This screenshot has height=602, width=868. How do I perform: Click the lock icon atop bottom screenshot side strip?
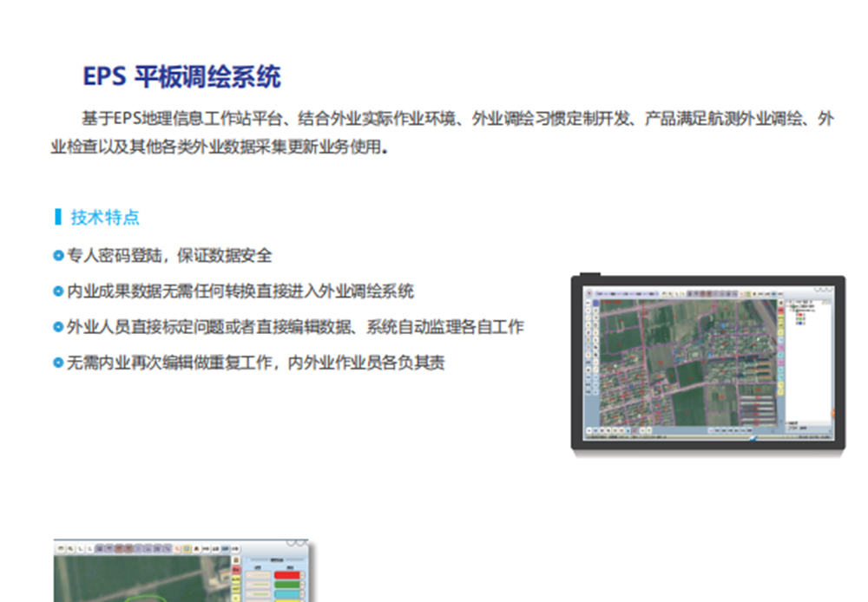[x=236, y=560]
